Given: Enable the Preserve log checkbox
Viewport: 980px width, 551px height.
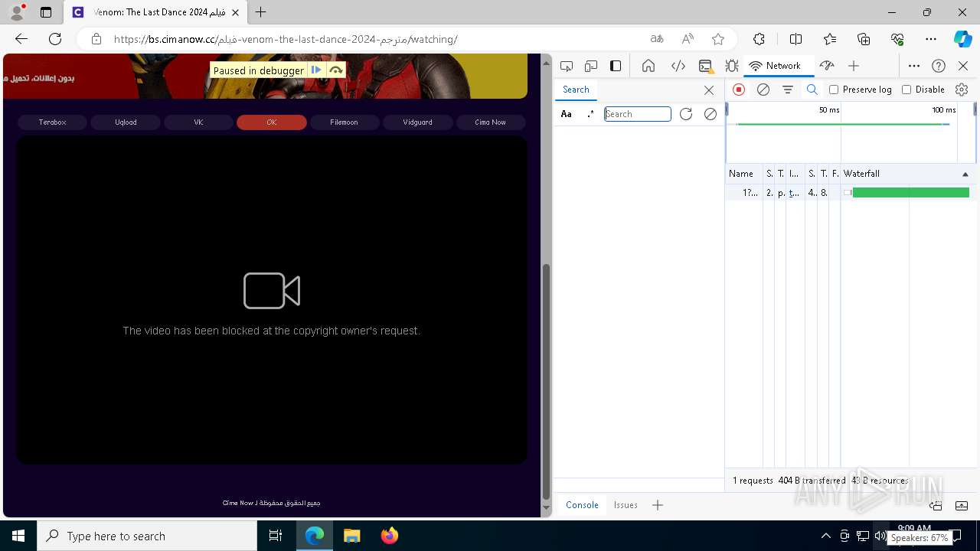Looking at the screenshot, I should click(x=834, y=90).
